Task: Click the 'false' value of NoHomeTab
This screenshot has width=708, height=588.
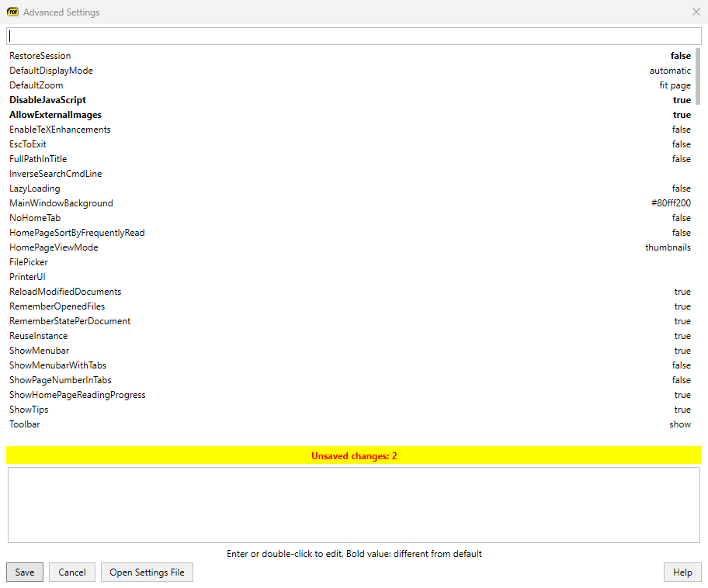Action: [x=682, y=218]
